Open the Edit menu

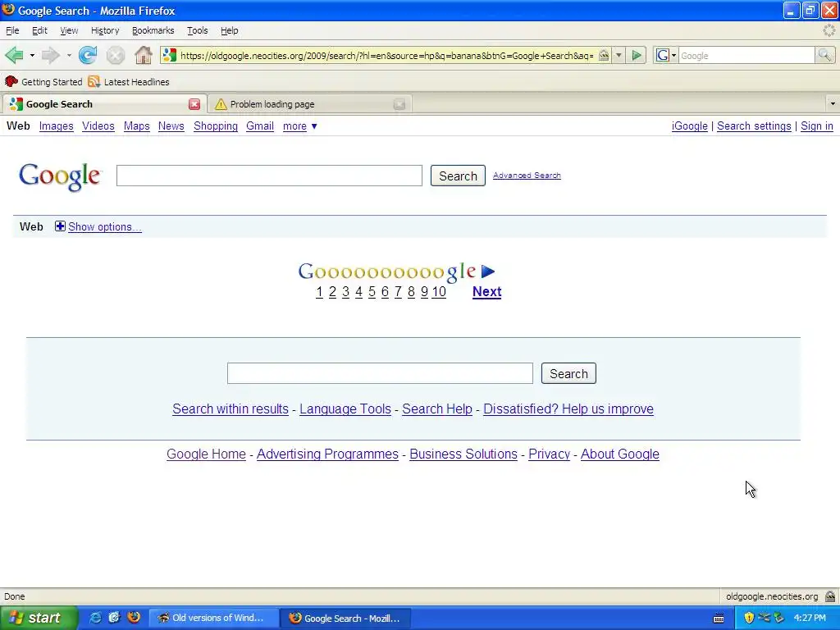tap(39, 30)
